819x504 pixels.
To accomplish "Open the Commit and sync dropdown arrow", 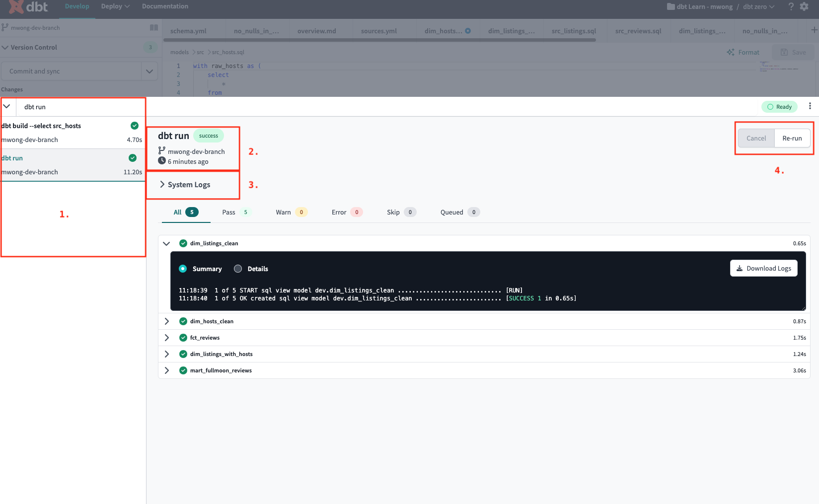I will [149, 71].
